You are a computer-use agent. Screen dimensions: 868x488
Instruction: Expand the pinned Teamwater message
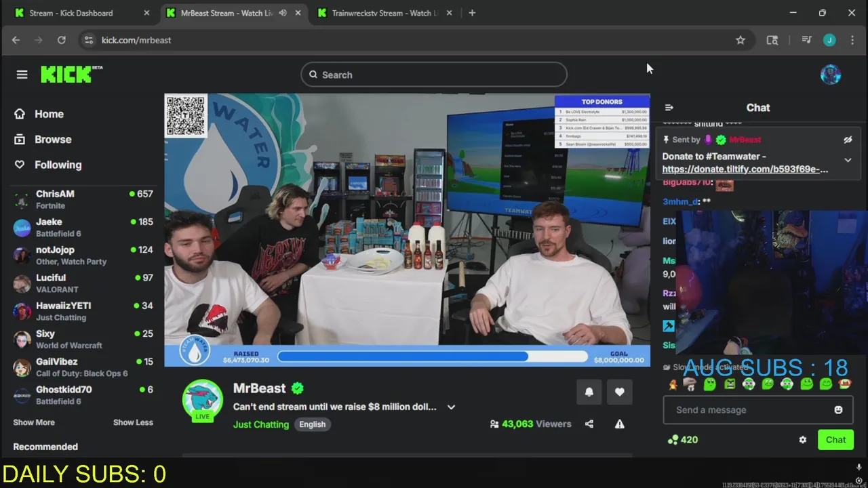tap(848, 160)
